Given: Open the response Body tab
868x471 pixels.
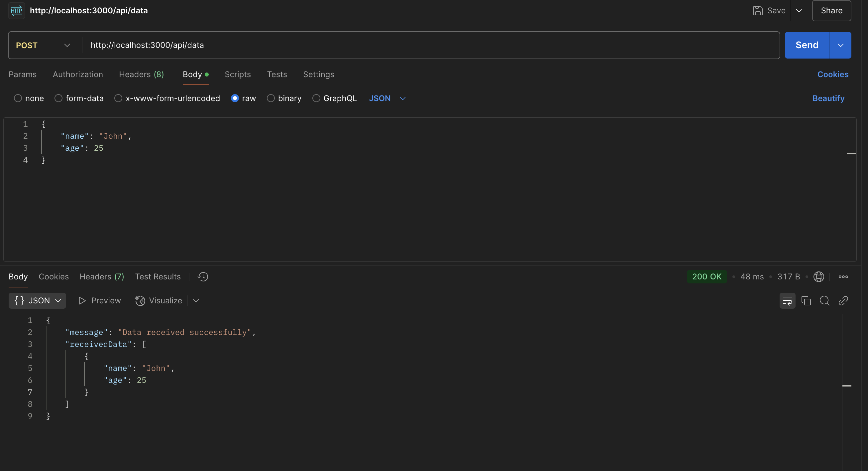Looking at the screenshot, I should click(18, 277).
